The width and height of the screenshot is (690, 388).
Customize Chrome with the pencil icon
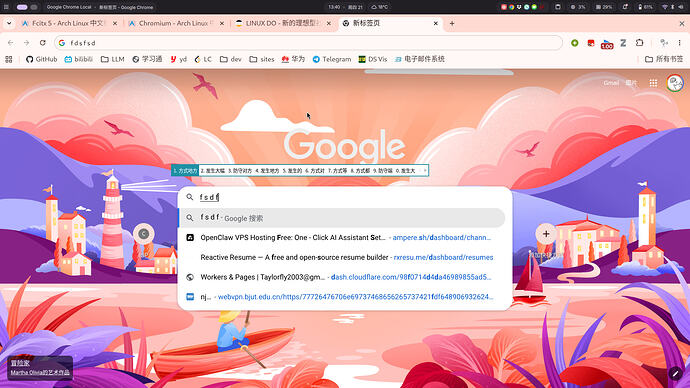click(675, 373)
